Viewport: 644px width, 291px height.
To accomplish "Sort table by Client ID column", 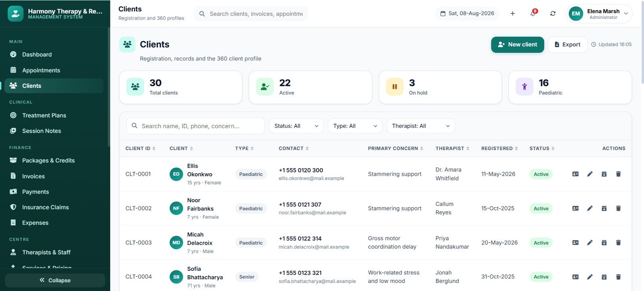I will [140, 148].
